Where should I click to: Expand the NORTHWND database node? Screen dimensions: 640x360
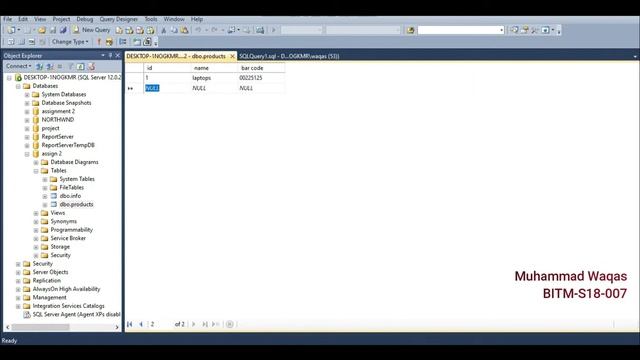(x=27, y=120)
